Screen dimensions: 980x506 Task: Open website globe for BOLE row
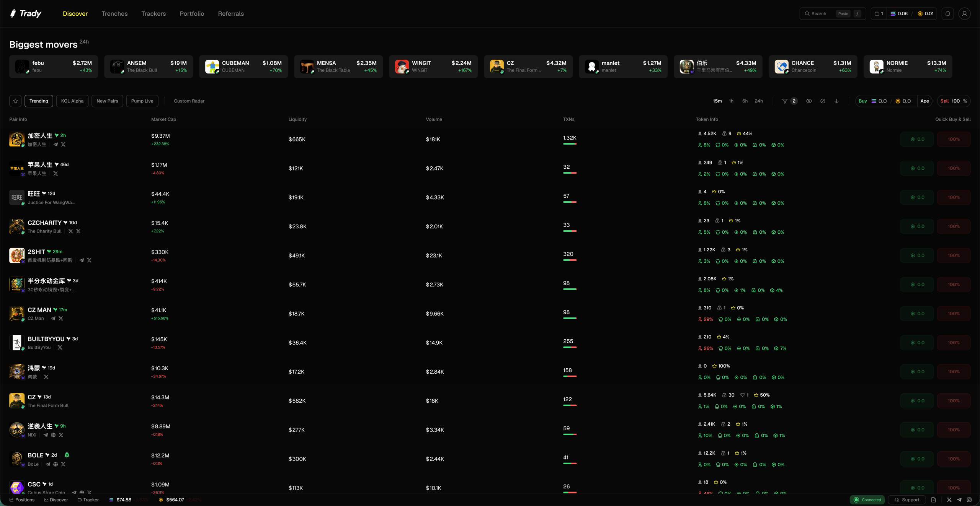[x=56, y=464]
